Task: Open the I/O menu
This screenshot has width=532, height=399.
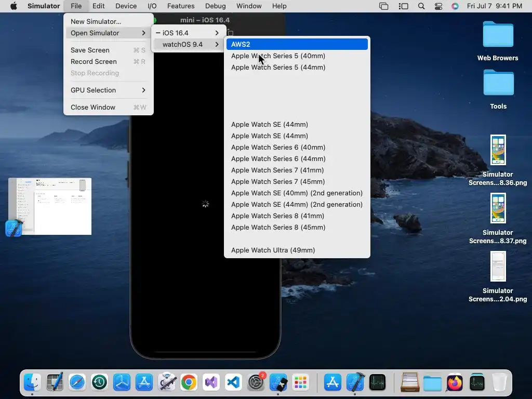Action: 152,6
